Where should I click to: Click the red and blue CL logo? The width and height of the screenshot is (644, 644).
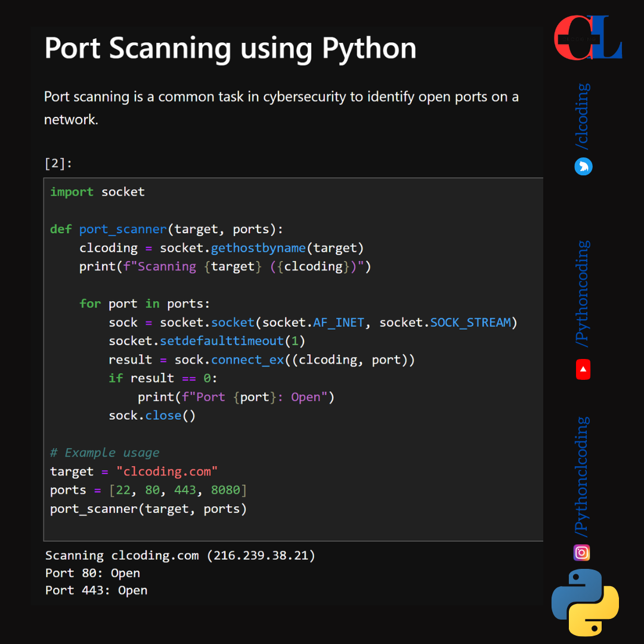(x=587, y=39)
